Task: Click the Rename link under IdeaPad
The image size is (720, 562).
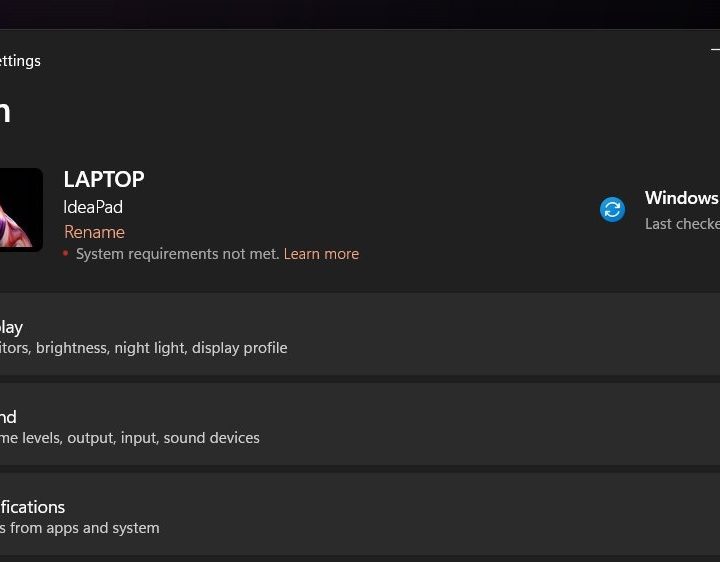Action: pos(94,232)
